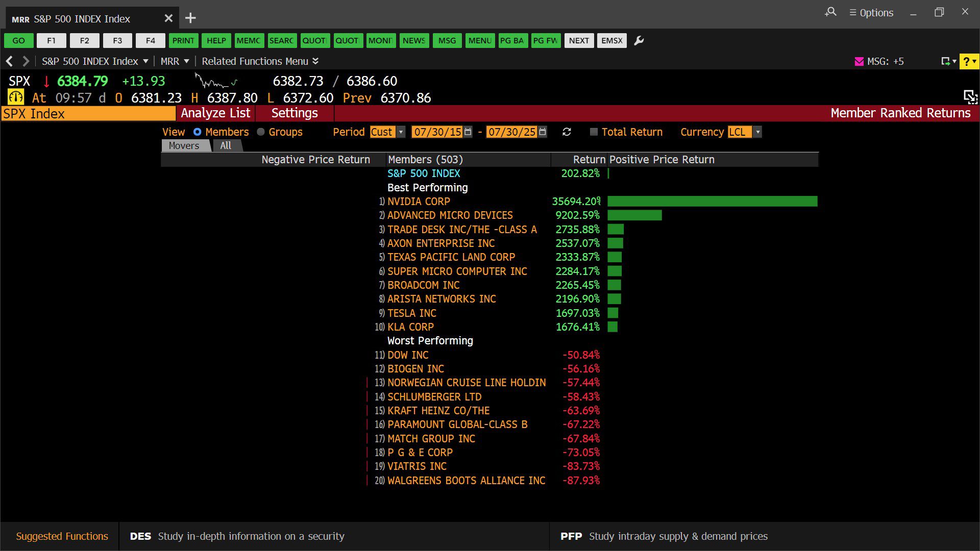Click the refresh period icon
980x551 pixels.
(567, 132)
